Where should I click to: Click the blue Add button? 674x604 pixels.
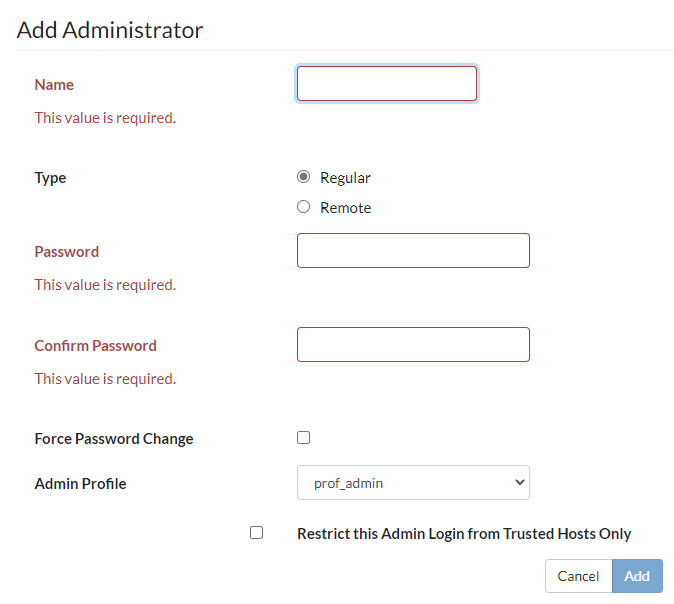637,576
